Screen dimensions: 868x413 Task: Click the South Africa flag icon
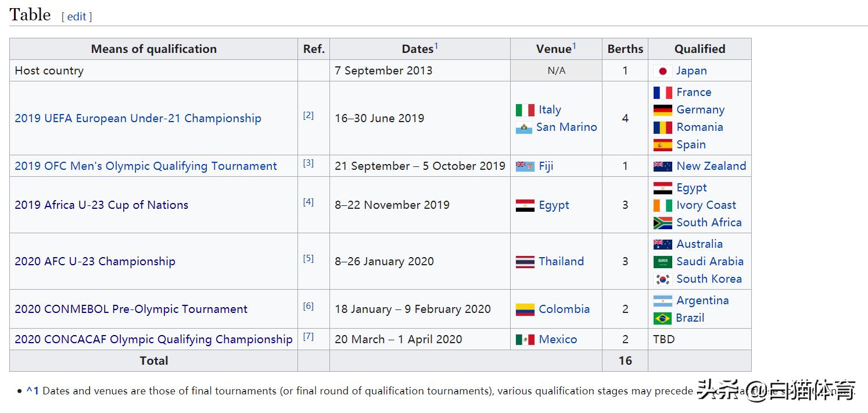tap(662, 223)
